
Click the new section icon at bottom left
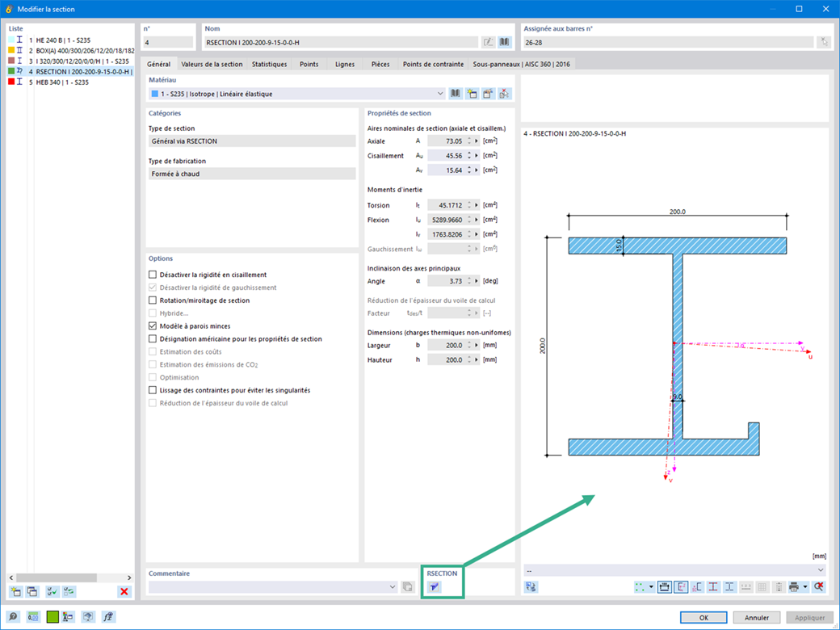coord(15,591)
